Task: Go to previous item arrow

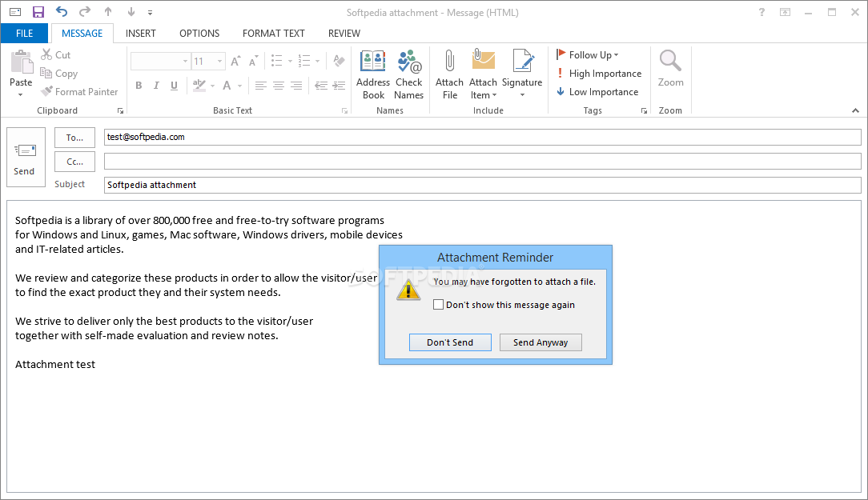Action: pyautogui.click(x=108, y=12)
